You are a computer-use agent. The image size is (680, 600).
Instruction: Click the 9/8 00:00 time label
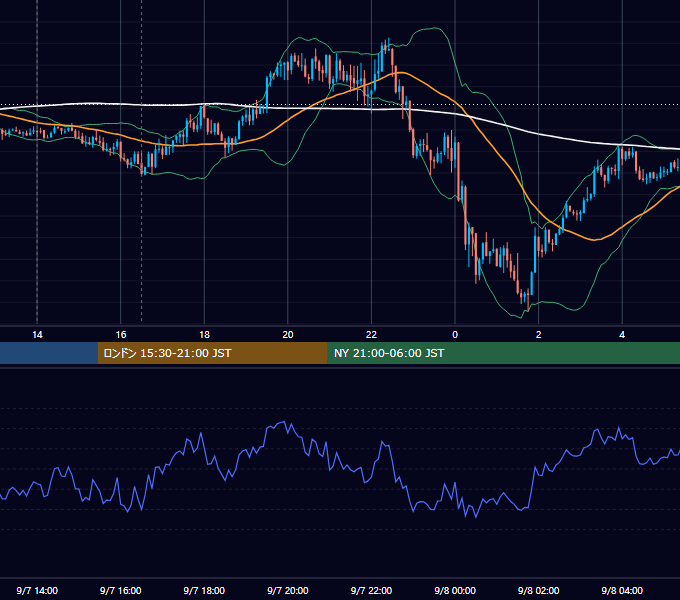point(455,590)
